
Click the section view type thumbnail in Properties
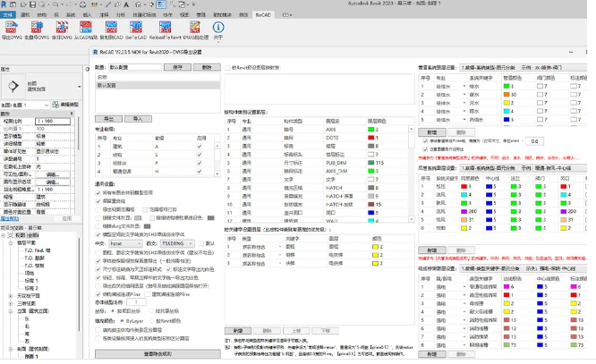(x=13, y=86)
